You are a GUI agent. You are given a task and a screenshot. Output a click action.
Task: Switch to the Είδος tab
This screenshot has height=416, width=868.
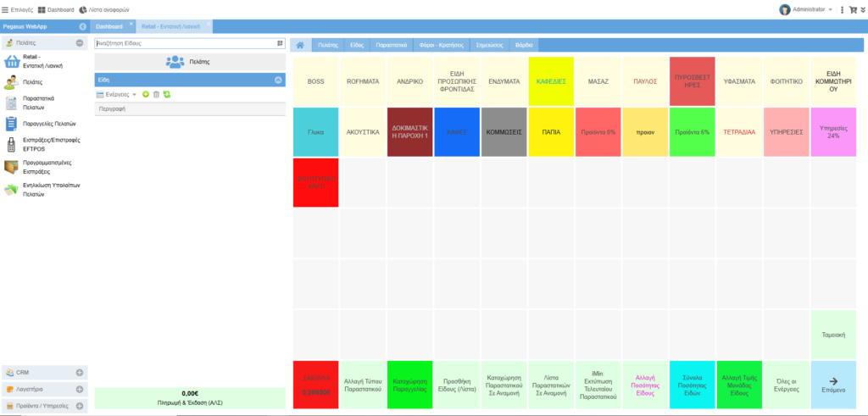tap(357, 45)
